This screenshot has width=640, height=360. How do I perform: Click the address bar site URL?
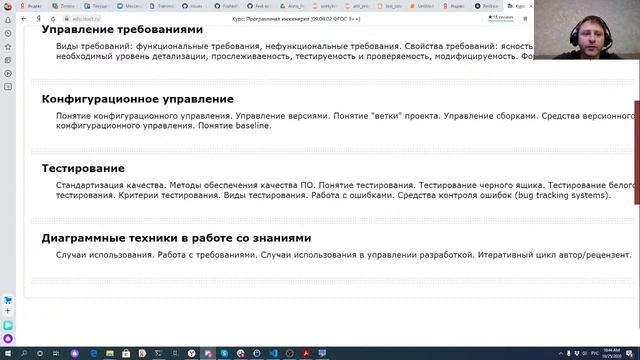coord(86,19)
